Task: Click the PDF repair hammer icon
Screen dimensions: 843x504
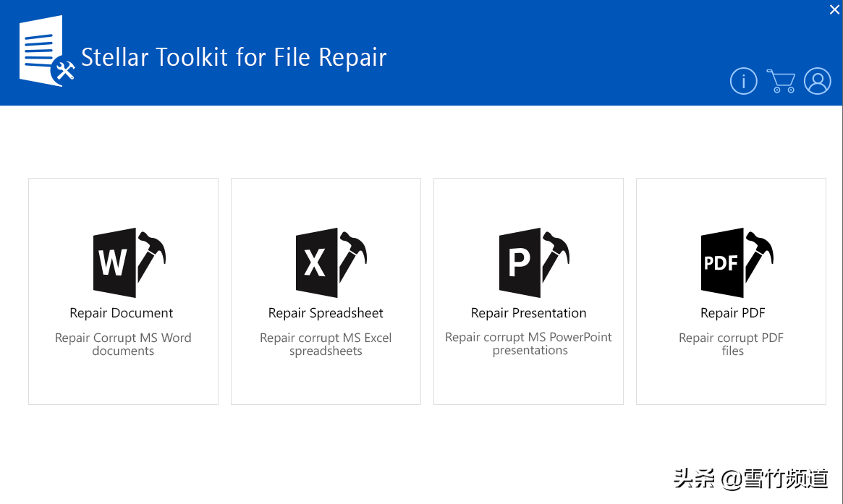Action: (736, 262)
